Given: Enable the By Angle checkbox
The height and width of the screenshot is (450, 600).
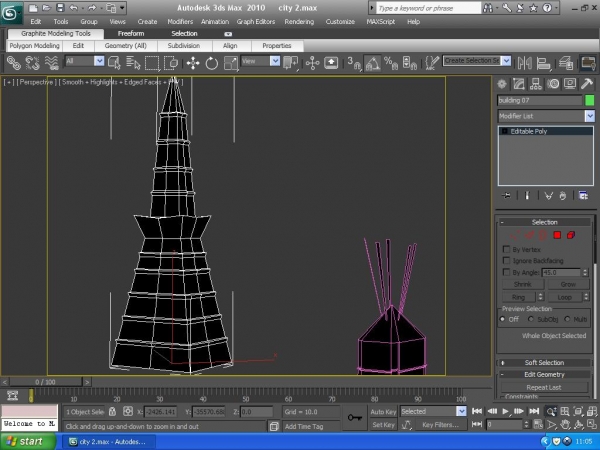Looking at the screenshot, I should click(x=506, y=272).
